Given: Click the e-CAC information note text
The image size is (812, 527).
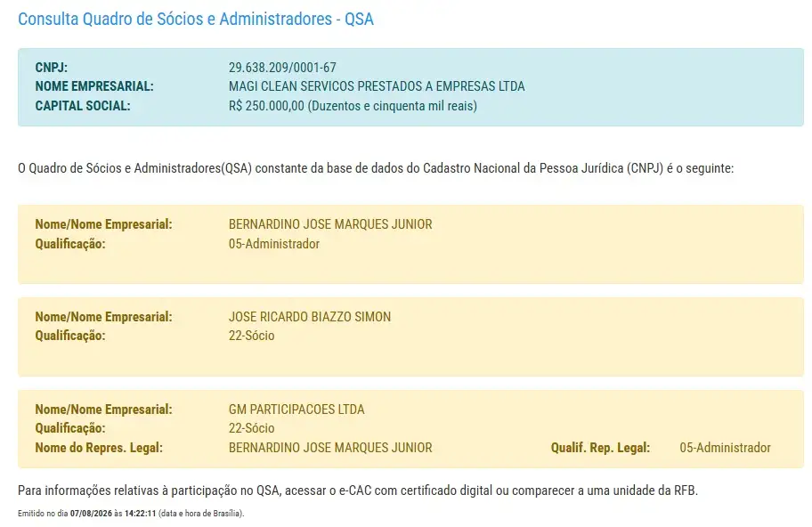Looking at the screenshot, I should pos(358,491).
